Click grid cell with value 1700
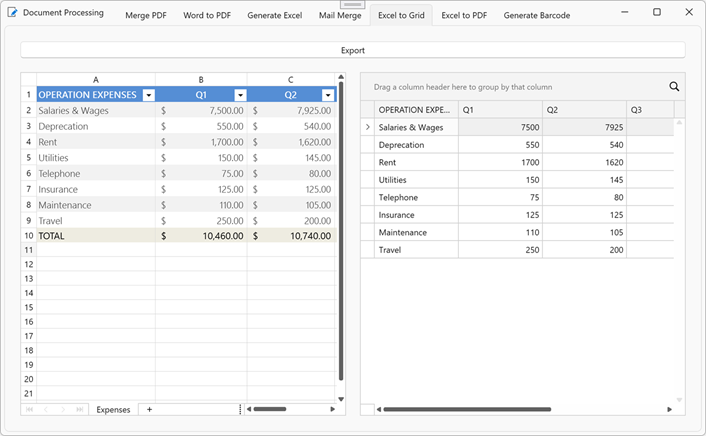Viewport: 706px width, 436px height. (500, 162)
